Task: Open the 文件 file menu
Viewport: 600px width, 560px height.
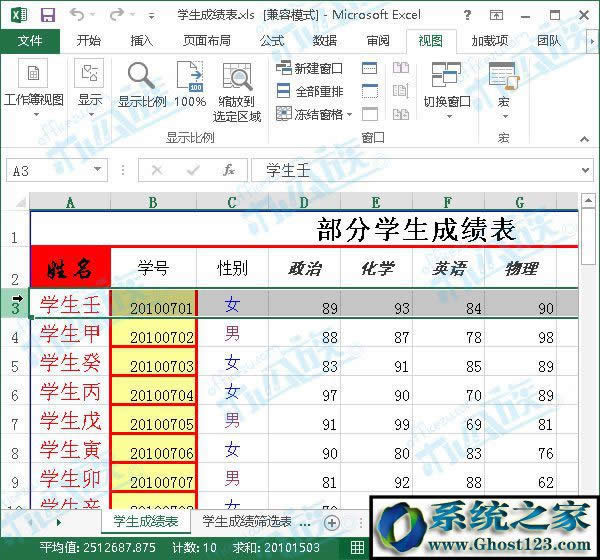Action: (x=30, y=41)
